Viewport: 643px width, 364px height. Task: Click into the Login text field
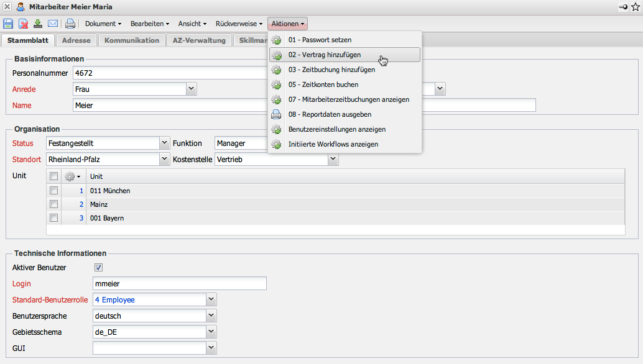point(179,284)
